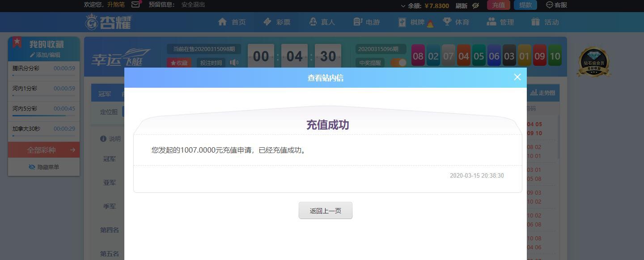The height and width of the screenshot is (260, 644).
Task: Click the 我的收藏 star bookmark icon
Action: tap(17, 43)
